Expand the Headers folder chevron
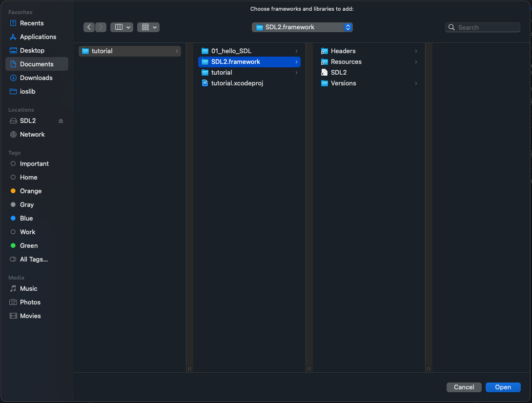This screenshot has height=403, width=532. [416, 51]
